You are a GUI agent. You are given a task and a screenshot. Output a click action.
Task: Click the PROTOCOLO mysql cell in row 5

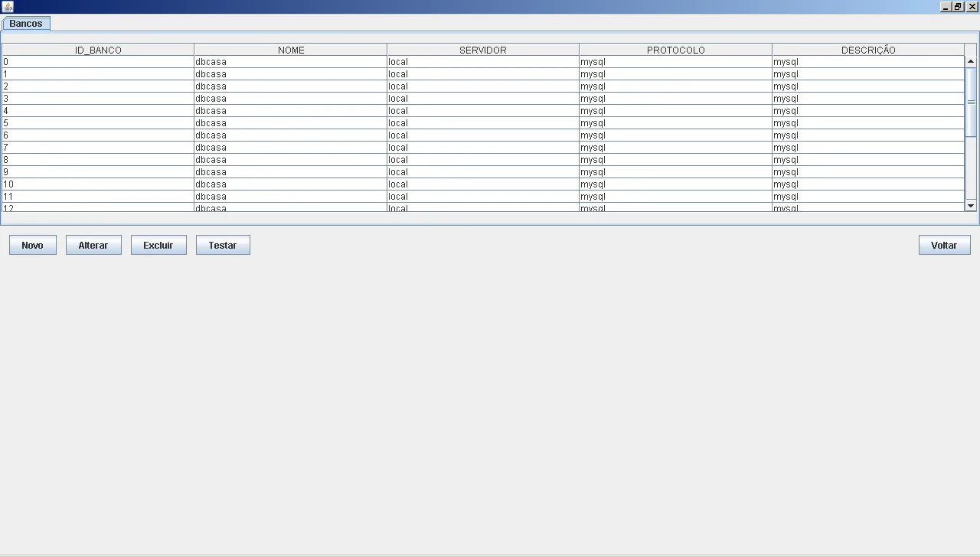coord(676,123)
